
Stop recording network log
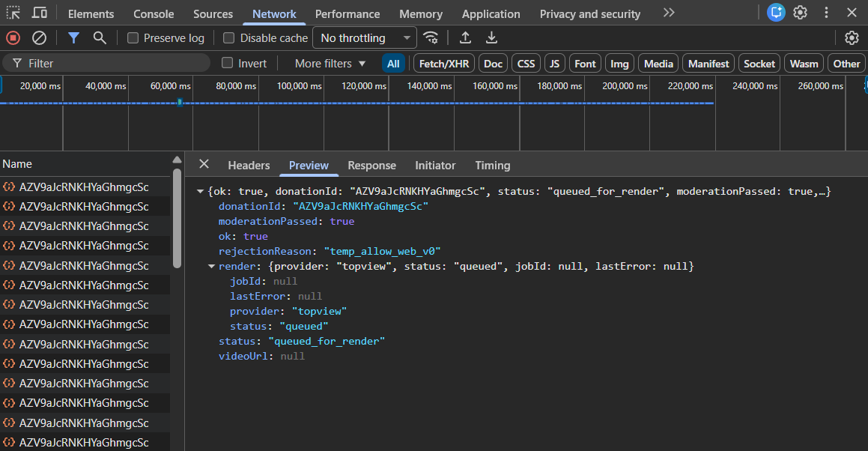tap(13, 38)
